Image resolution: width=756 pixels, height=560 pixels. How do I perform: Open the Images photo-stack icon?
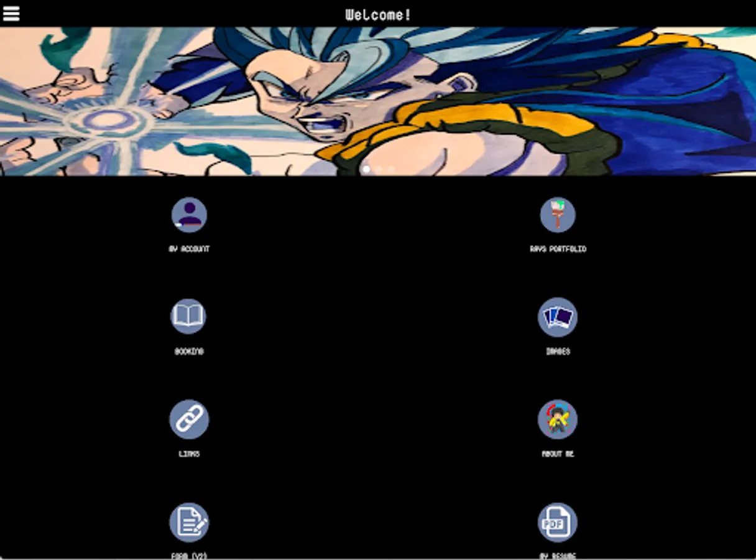558,317
